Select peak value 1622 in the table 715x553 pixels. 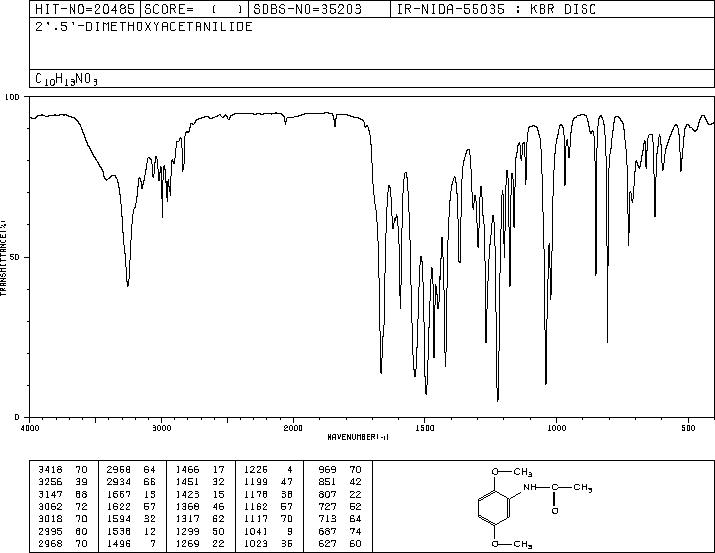[x=119, y=506]
